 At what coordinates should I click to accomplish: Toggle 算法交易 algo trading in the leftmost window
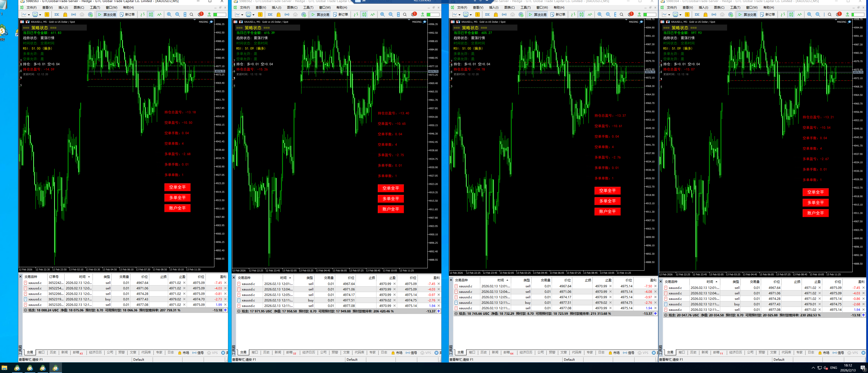[x=107, y=14]
